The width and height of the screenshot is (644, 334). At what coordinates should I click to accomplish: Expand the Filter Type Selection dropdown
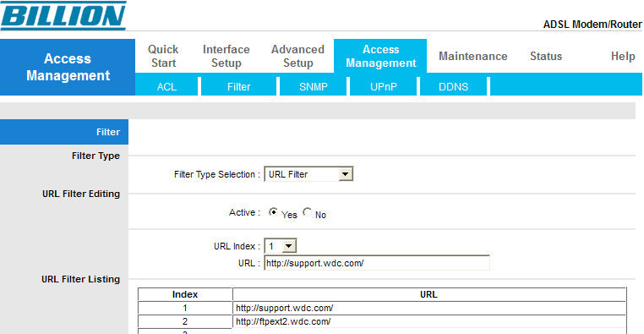308,174
